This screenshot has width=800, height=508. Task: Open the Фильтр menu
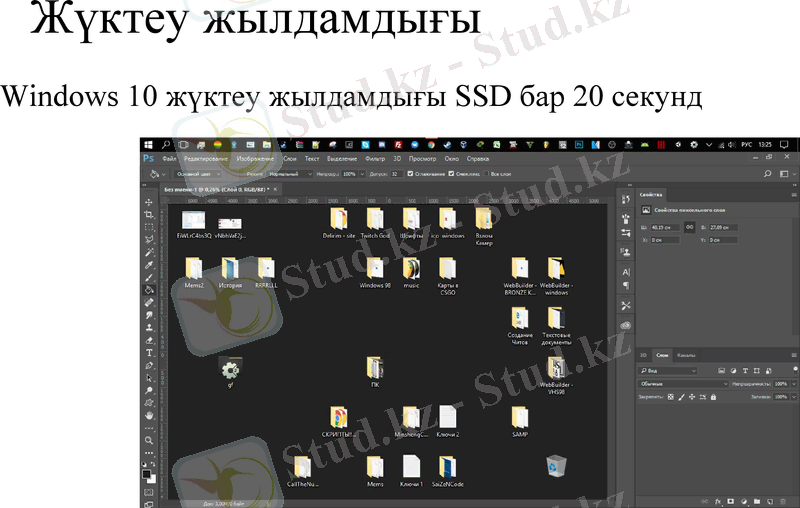click(375, 159)
